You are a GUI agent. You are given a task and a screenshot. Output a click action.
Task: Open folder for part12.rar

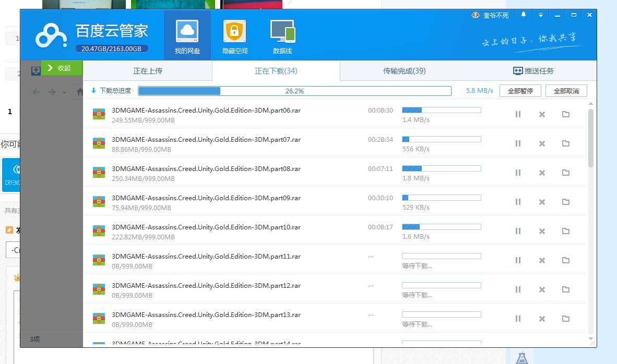point(566,289)
